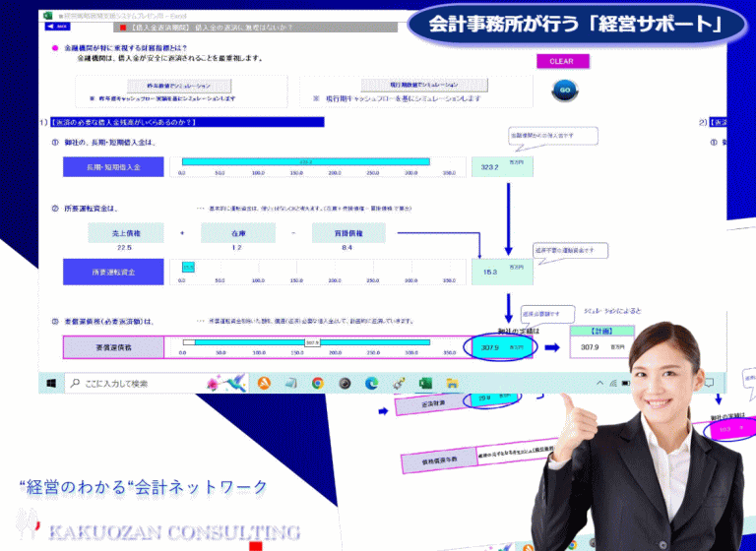Screen dimensions: 756x551
Task: Click the 買掛債権 box
Action: 348,233
